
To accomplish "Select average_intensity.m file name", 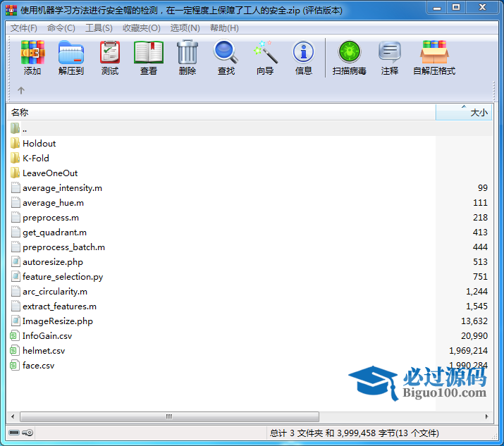I will pos(62,188).
